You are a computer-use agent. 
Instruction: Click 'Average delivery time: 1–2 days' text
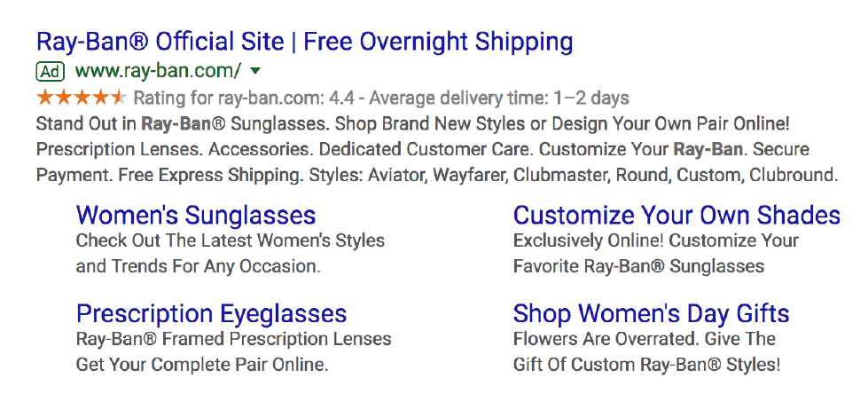pyautogui.click(x=499, y=98)
